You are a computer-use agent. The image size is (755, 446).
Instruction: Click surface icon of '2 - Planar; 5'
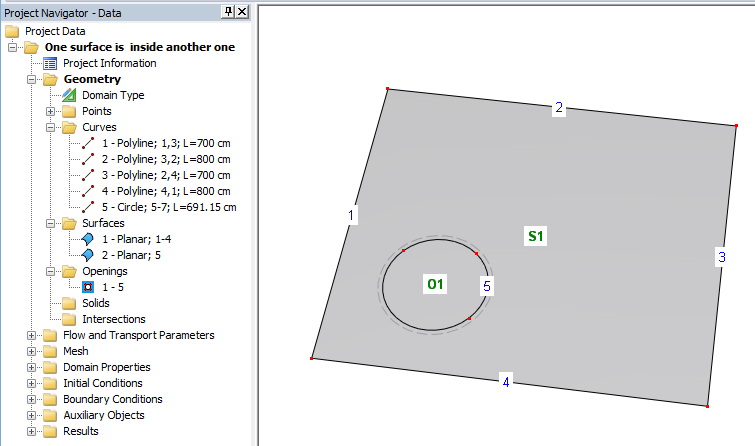[x=88, y=255]
